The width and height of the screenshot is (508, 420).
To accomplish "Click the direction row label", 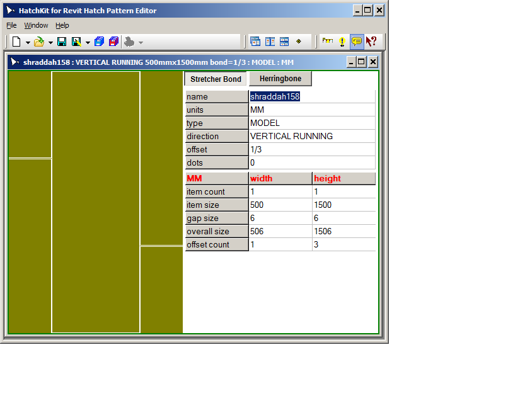I will [x=217, y=136].
